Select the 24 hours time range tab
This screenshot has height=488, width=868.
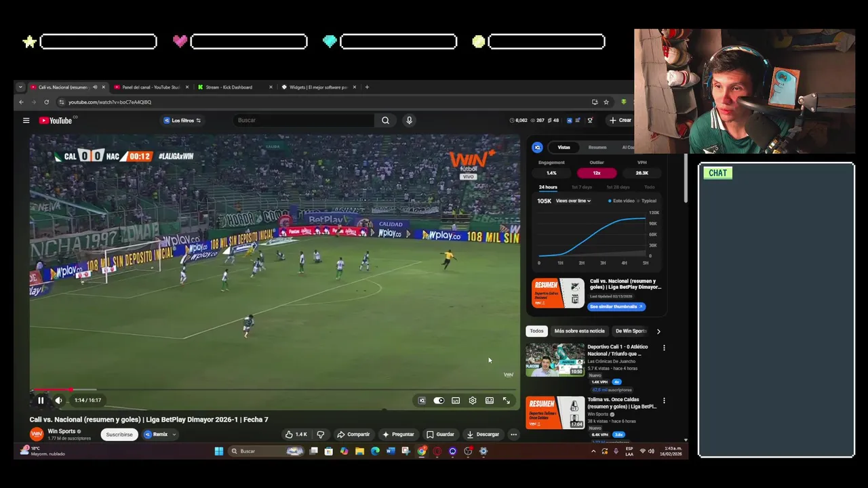click(548, 187)
